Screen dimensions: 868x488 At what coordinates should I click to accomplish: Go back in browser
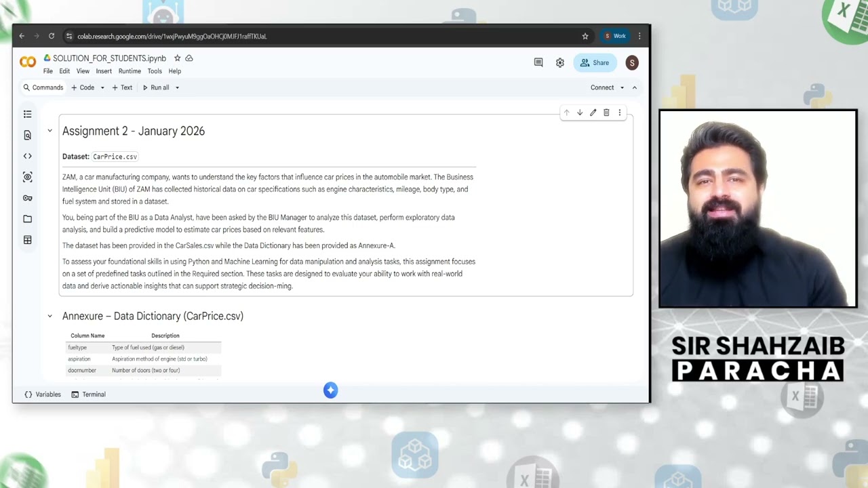point(22,36)
